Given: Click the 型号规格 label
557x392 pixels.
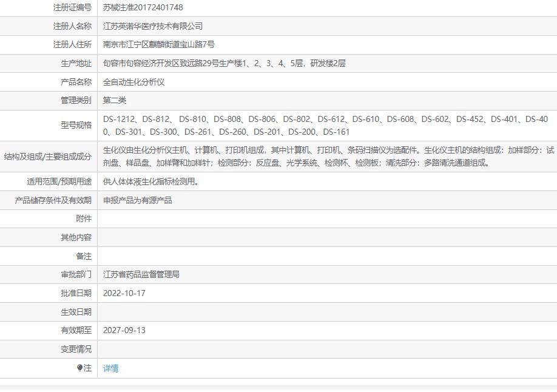Looking at the screenshot, I should click(76, 125).
